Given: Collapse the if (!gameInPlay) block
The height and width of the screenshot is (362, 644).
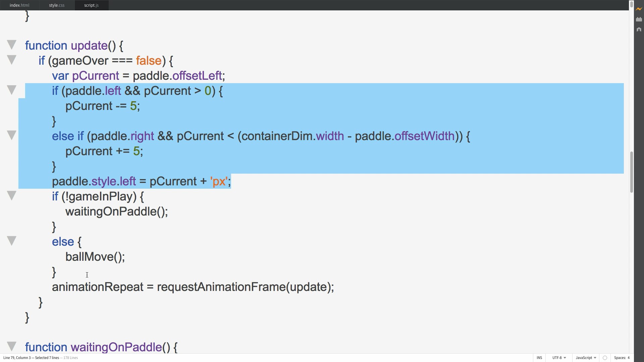Looking at the screenshot, I should [11, 195].
